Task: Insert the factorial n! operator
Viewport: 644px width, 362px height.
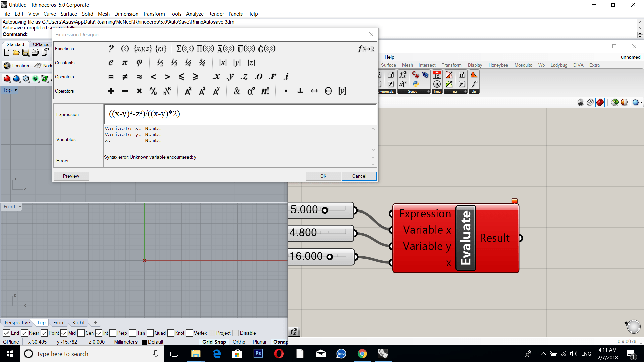Action: [x=265, y=91]
